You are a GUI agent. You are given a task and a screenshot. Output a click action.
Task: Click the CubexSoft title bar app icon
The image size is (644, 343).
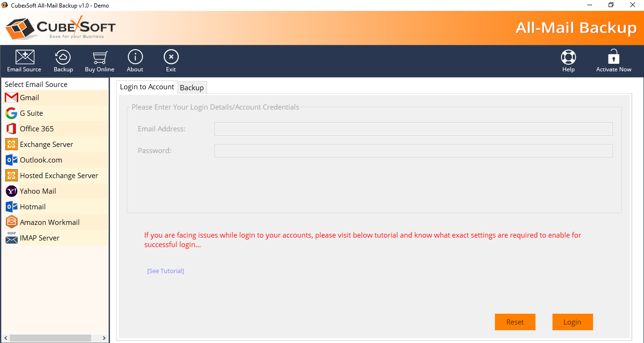pos(6,6)
